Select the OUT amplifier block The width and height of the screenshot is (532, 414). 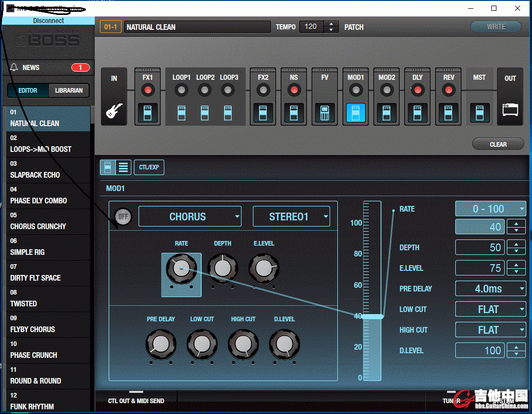(x=510, y=97)
